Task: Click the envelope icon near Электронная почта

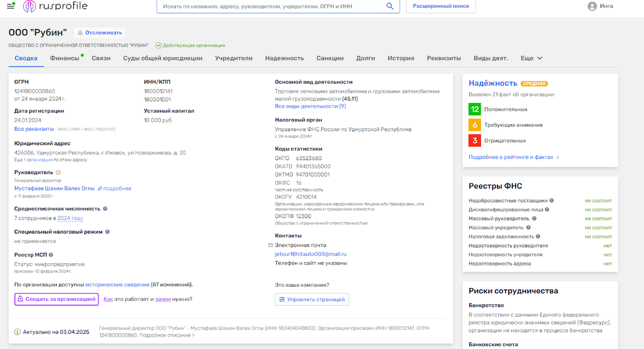Action: 270,245
